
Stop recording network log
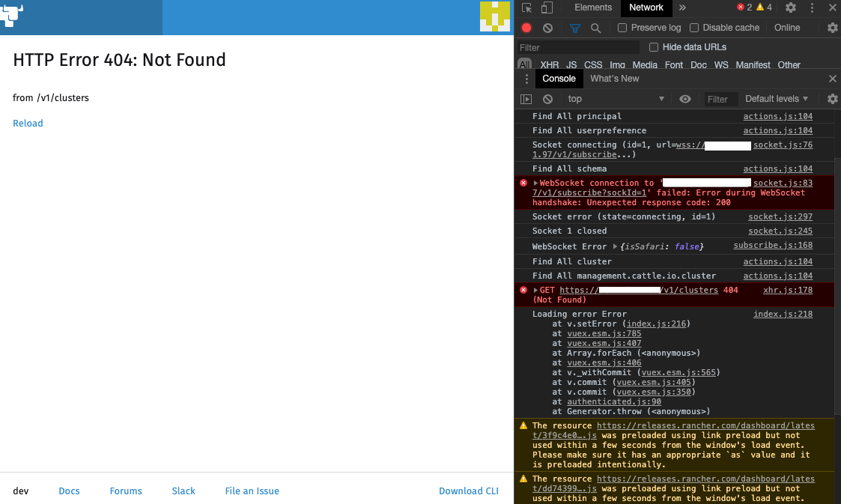pos(526,28)
